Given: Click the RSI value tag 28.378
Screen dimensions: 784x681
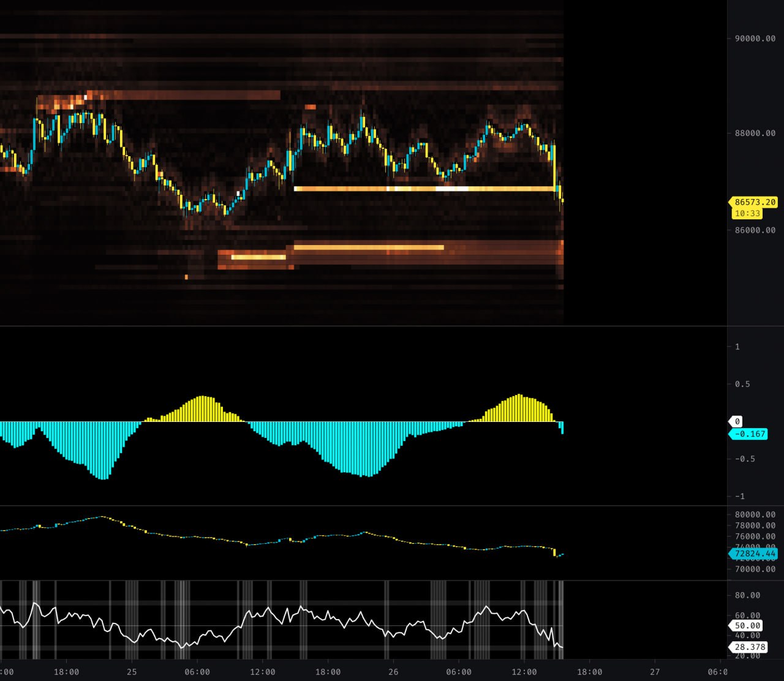Looking at the screenshot, I should click(748, 647).
